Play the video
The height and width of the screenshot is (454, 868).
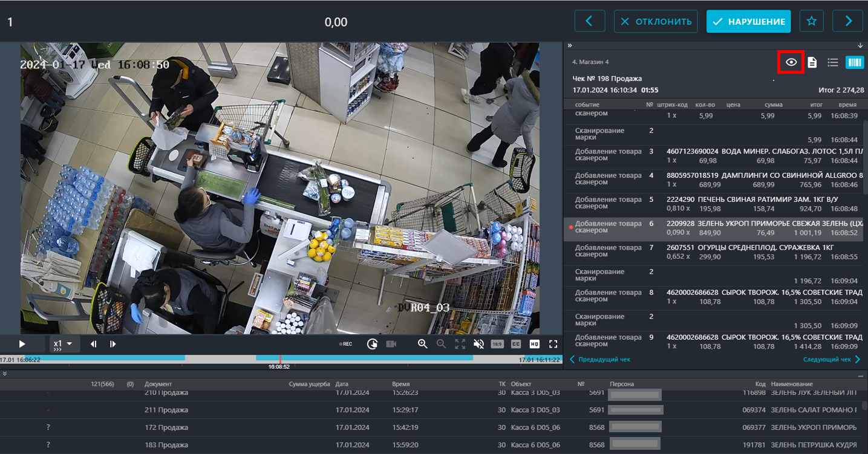tap(22, 344)
